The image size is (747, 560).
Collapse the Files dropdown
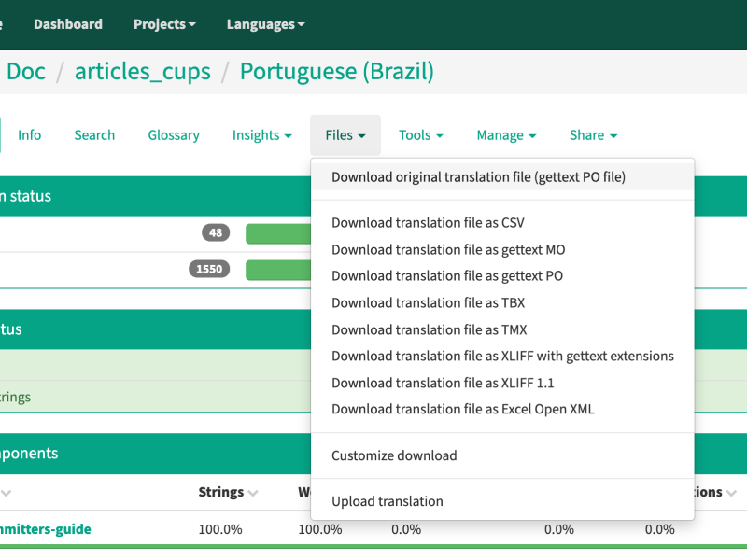tap(345, 135)
